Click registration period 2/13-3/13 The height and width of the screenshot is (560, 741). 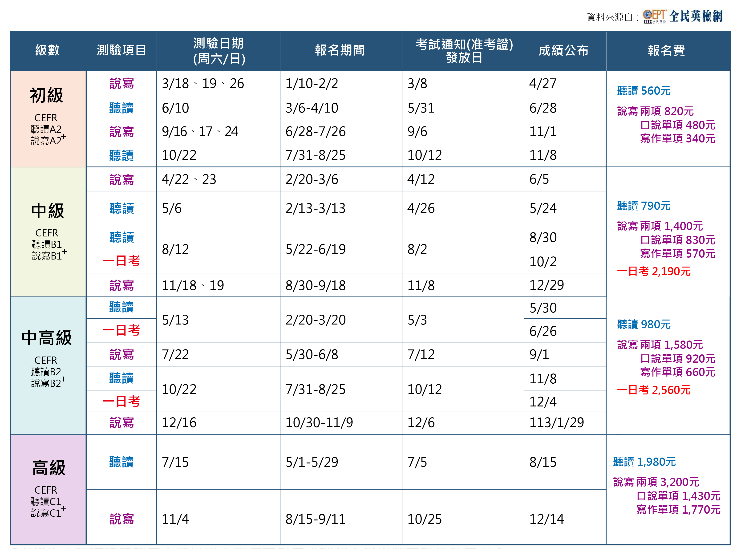point(315,208)
